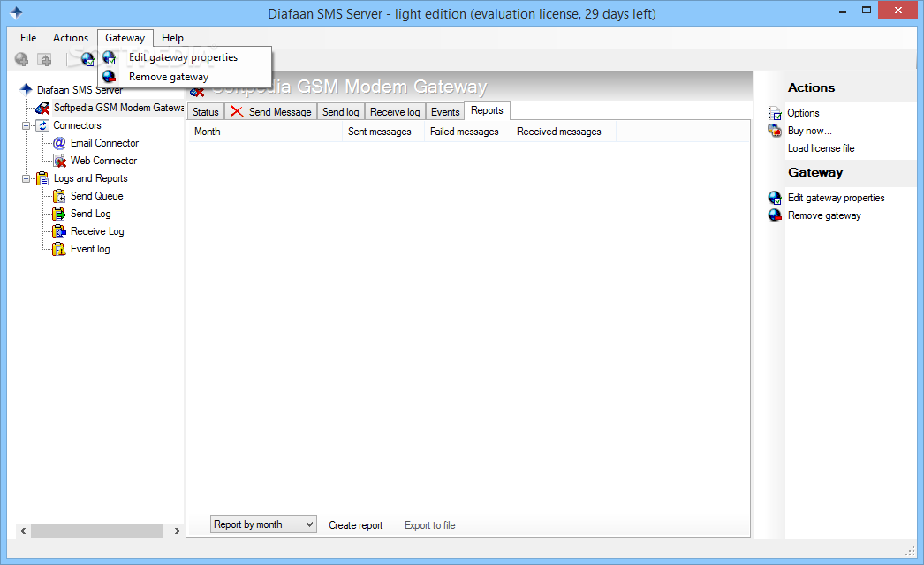Click the Create report button
The image size is (924, 565).
[355, 525]
